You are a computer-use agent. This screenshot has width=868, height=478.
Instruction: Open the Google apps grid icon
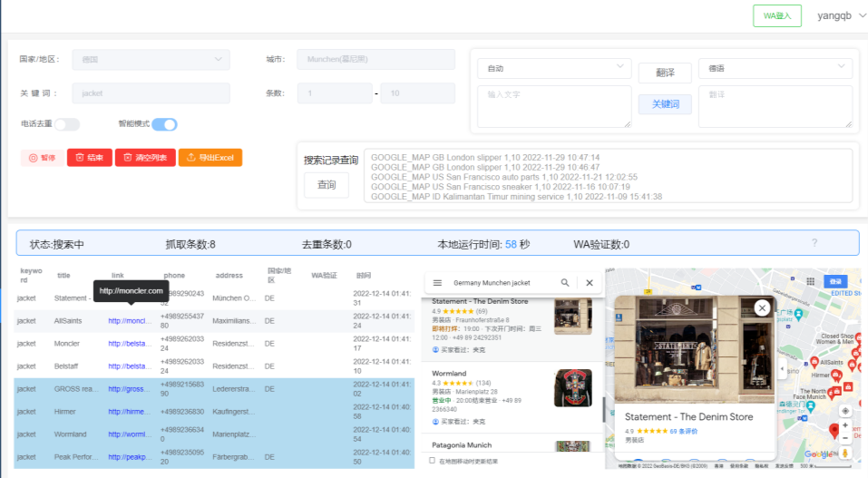click(x=811, y=281)
